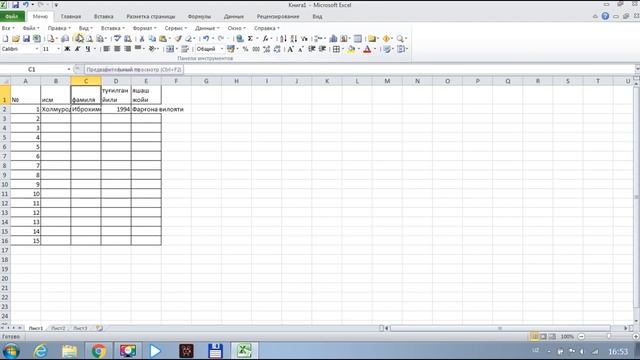Sort descending with the Z-A icon
The image size is (640, 360).
[293, 39]
